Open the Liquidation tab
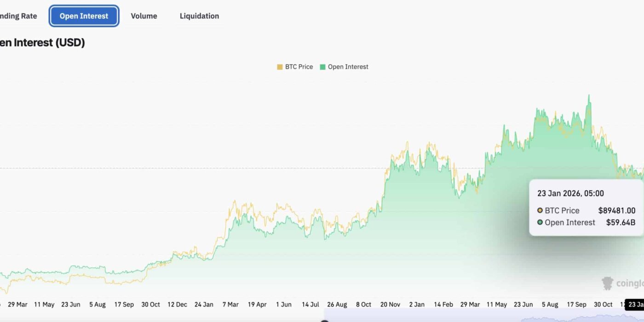The image size is (644, 322). tap(199, 16)
